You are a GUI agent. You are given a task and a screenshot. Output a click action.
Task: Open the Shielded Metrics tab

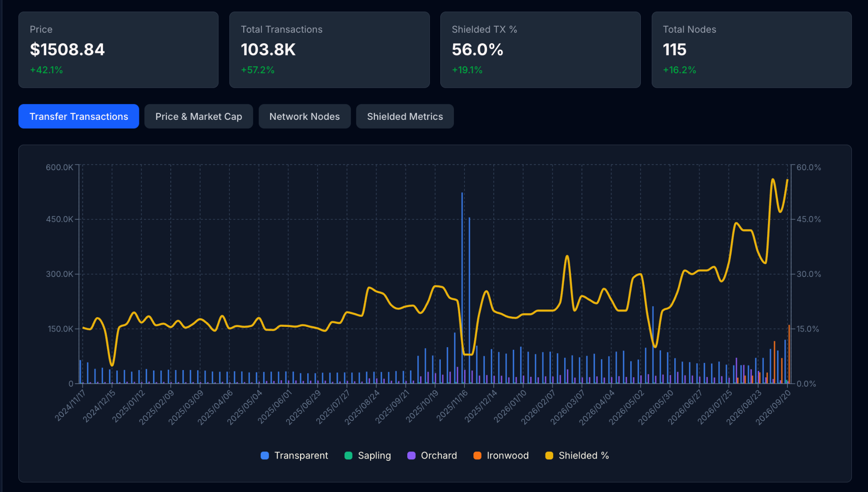point(405,116)
